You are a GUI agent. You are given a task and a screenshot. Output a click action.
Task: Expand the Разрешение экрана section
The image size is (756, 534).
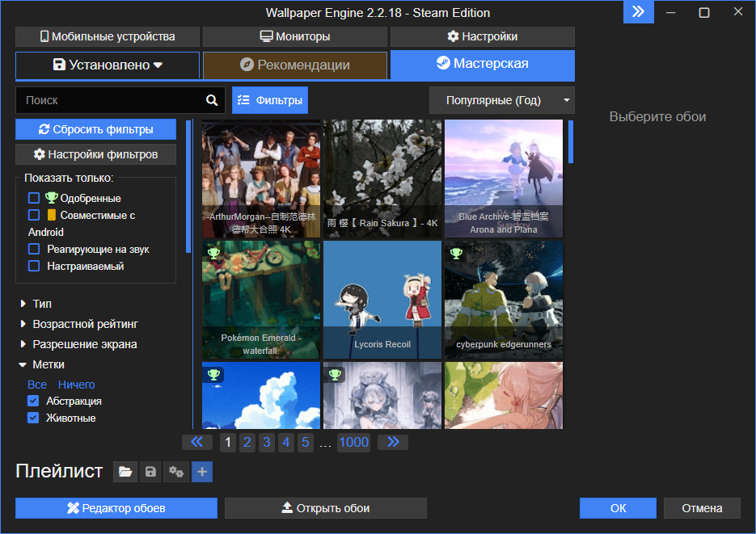78,344
